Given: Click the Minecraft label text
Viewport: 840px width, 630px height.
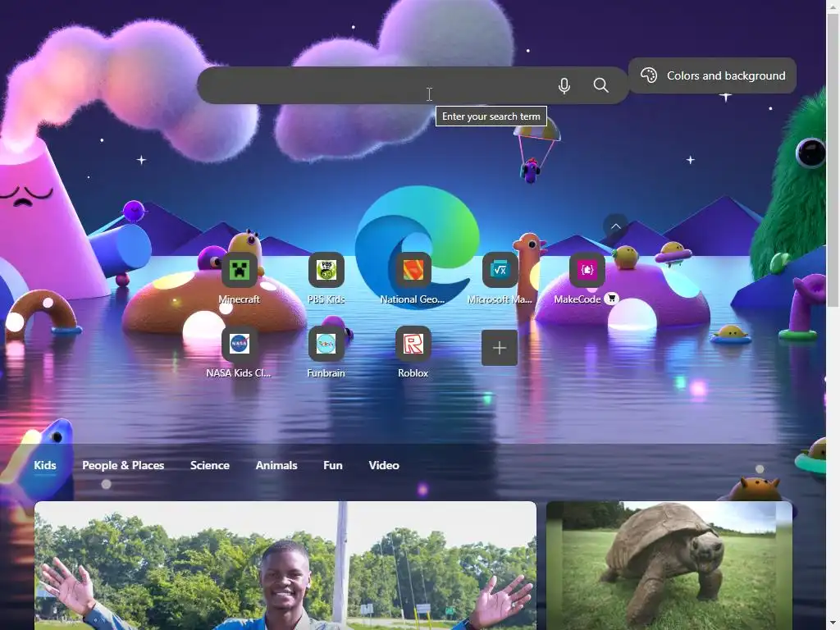Looking at the screenshot, I should pos(239,299).
